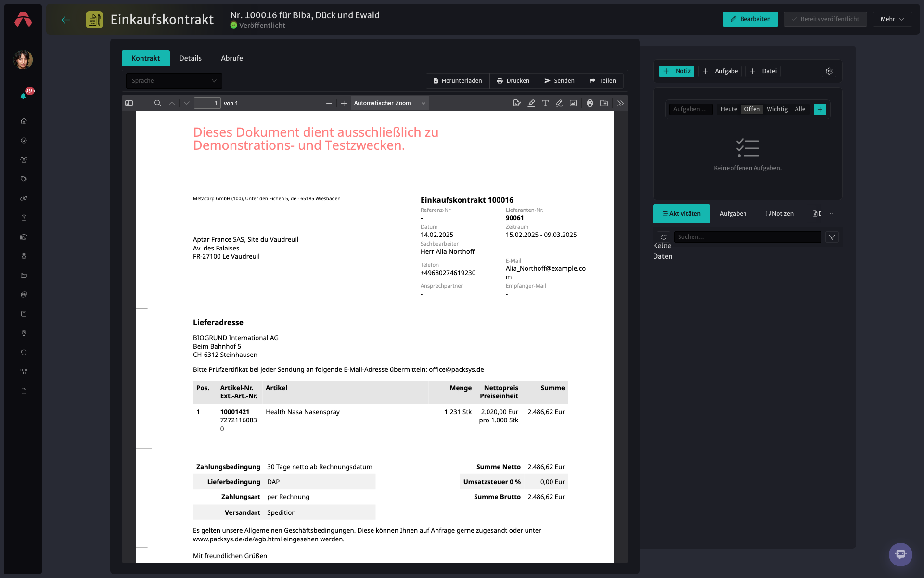Open the price tag icon in sidebar
This screenshot has width=924, height=578.
pyautogui.click(x=24, y=179)
